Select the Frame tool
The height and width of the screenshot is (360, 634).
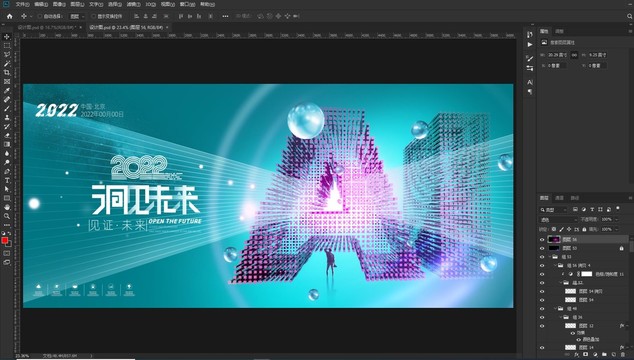[7, 81]
